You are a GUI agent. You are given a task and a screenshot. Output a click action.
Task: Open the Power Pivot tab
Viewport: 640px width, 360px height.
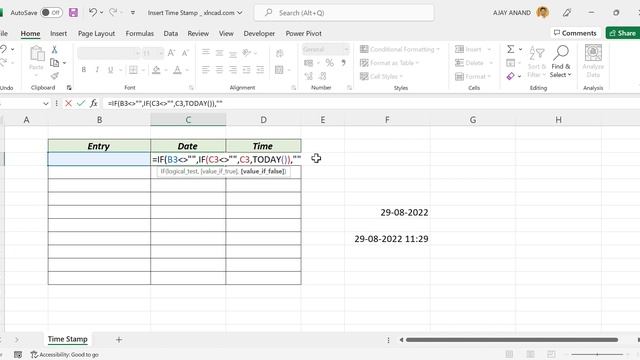click(x=303, y=33)
